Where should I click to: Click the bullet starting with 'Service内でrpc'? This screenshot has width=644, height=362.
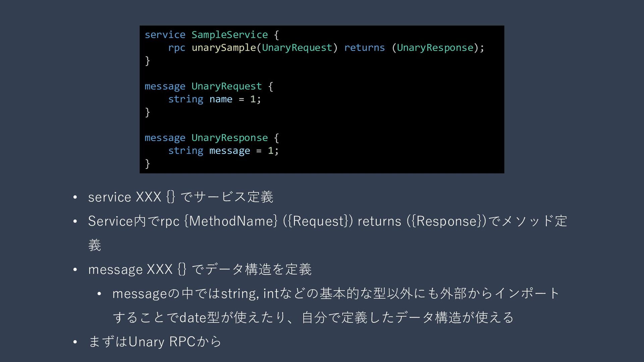[x=327, y=233]
